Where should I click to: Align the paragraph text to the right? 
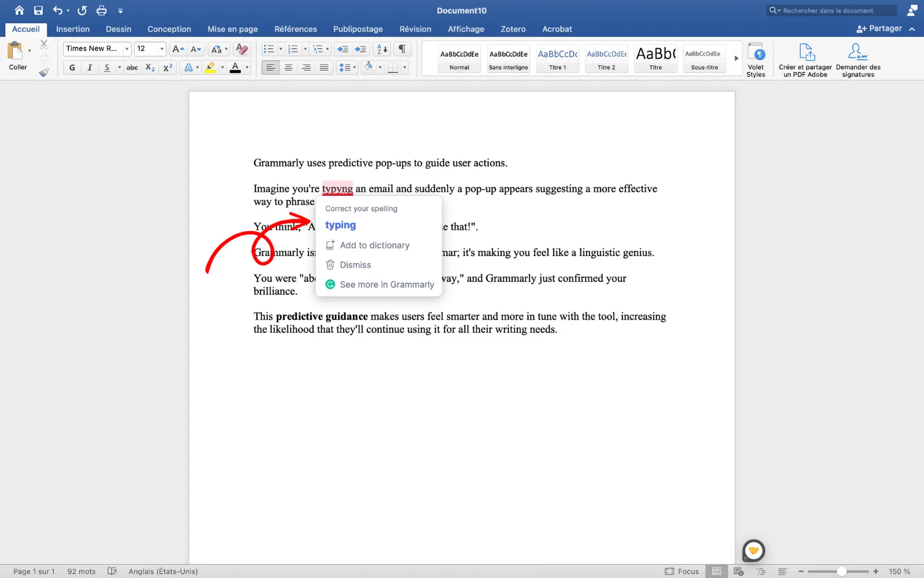(x=306, y=68)
